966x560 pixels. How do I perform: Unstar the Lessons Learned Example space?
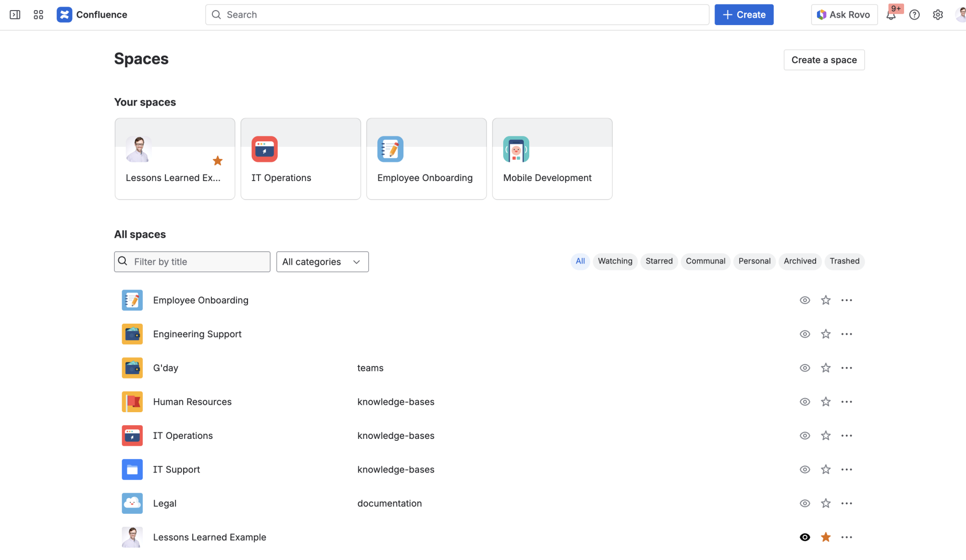[826, 537]
